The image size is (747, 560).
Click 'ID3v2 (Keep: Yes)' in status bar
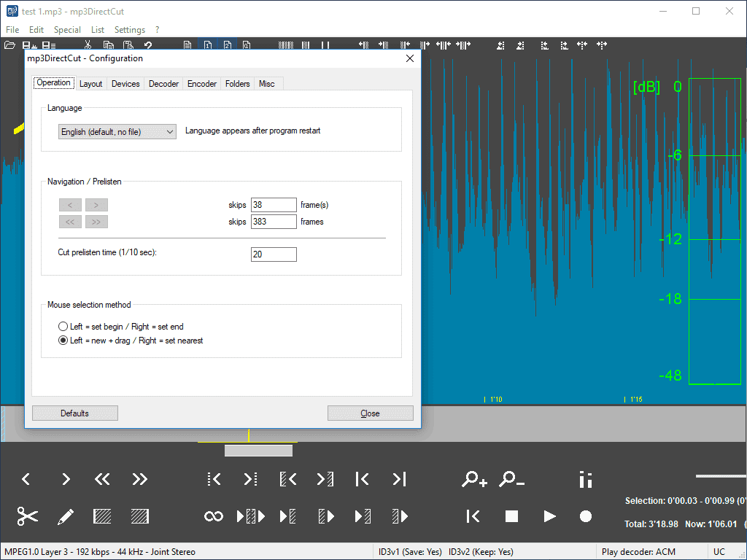[481, 552]
